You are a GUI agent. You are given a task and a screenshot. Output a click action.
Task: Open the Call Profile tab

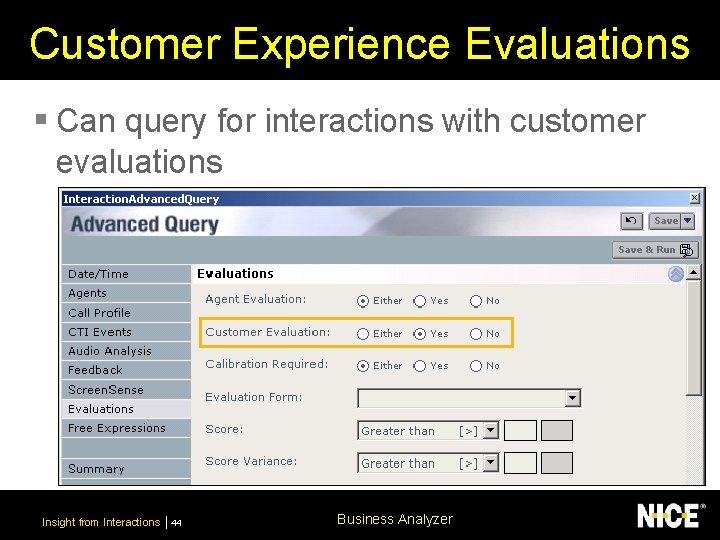click(x=126, y=313)
